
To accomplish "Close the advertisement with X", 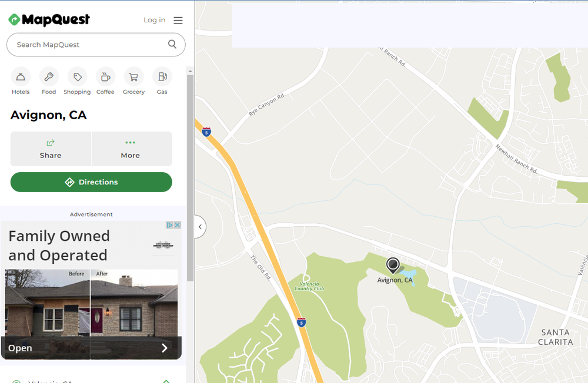I will [177, 225].
